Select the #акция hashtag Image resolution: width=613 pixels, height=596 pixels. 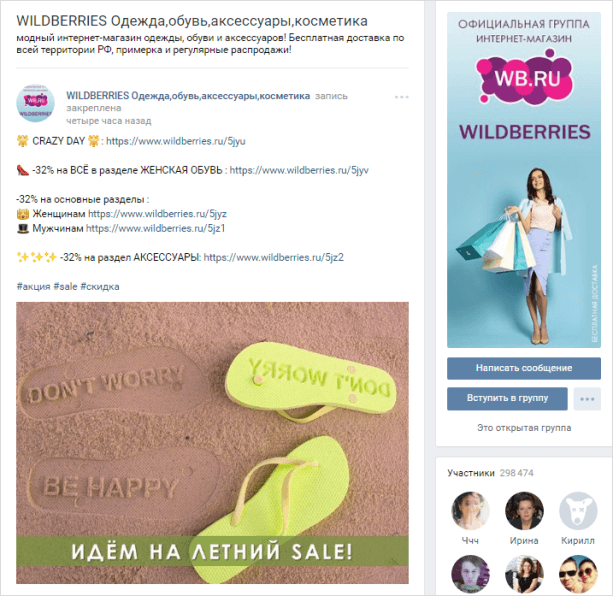click(33, 286)
